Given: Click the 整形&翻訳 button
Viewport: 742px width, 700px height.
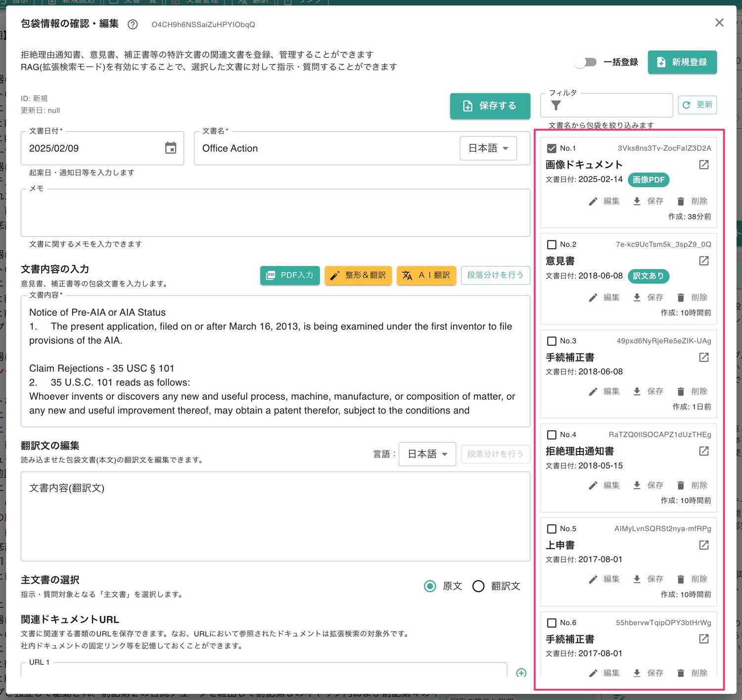Looking at the screenshot, I should tap(358, 275).
